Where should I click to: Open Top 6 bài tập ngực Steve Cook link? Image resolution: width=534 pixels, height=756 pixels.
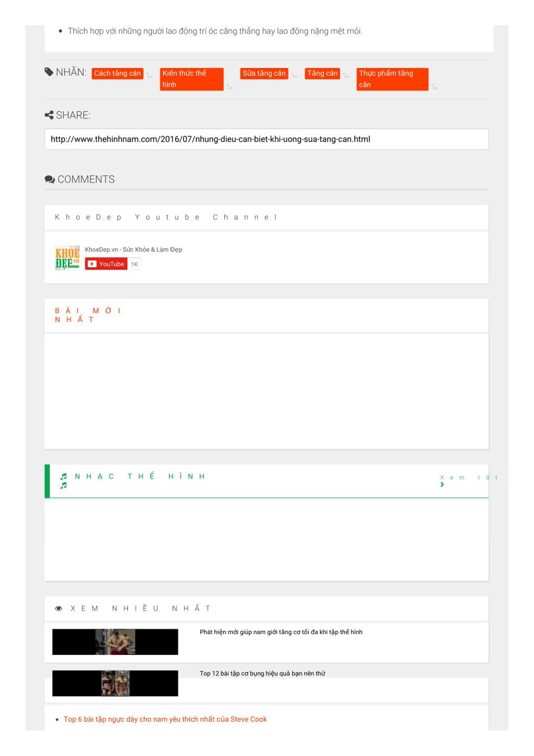point(165,719)
